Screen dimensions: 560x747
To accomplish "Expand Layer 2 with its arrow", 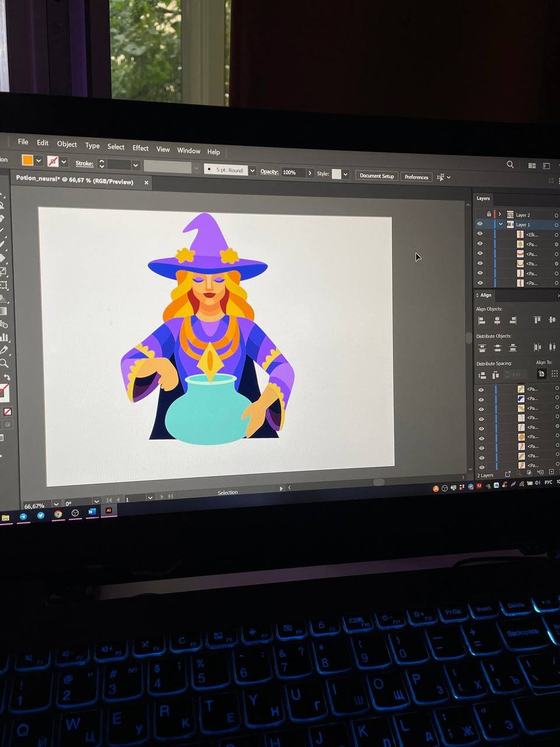I will [x=500, y=214].
